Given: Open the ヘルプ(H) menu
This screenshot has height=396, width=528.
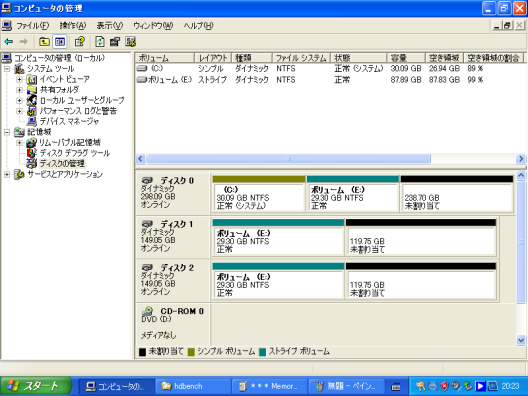Looking at the screenshot, I should (x=198, y=26).
